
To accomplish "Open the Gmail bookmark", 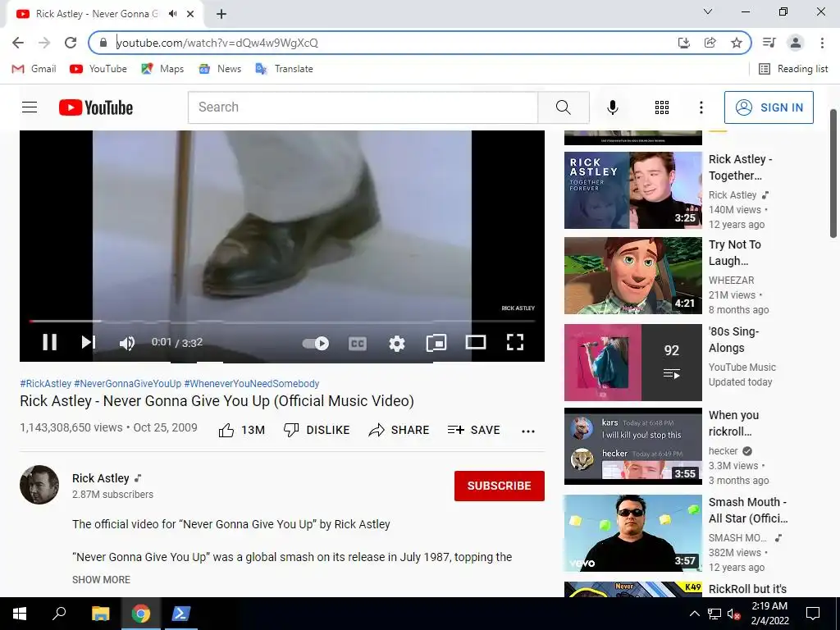I will pyautogui.click(x=34, y=69).
